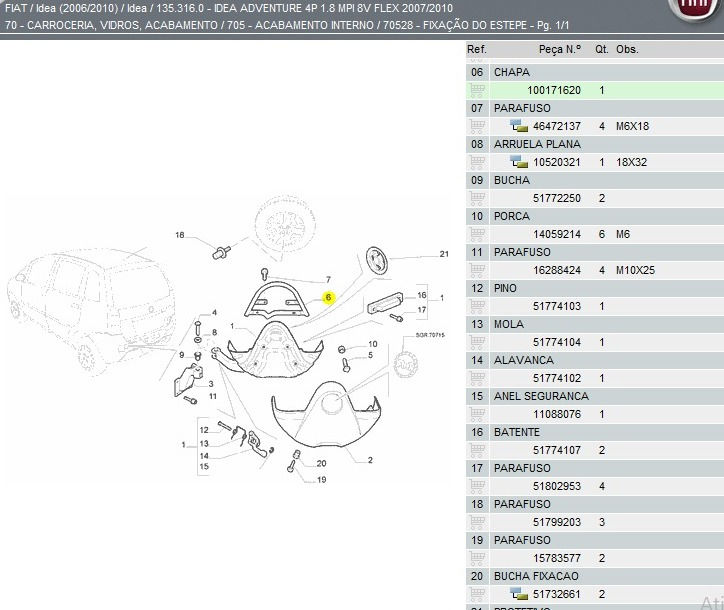The image size is (724, 610).
Task: Select row '18 PARAFUSO'
Action: pos(595,504)
